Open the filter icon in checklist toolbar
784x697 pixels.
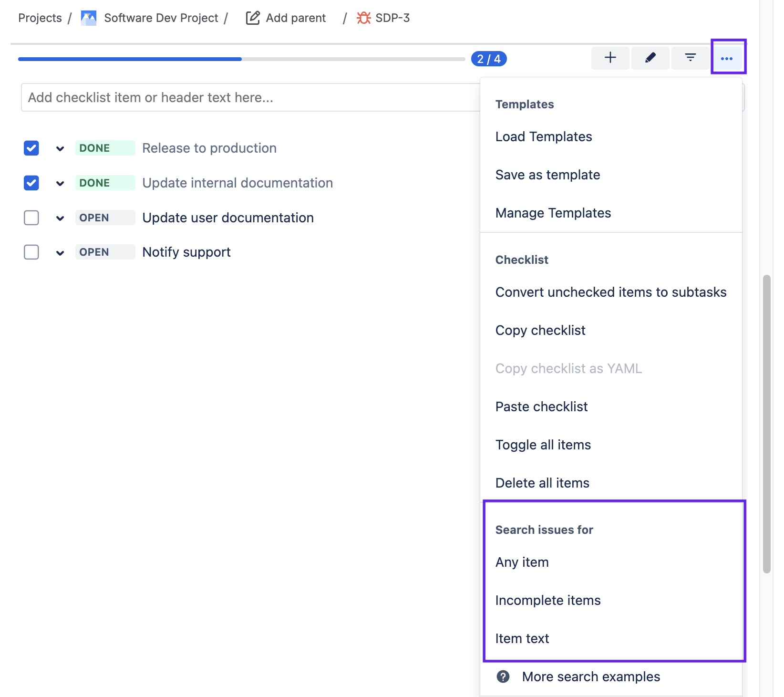pyautogui.click(x=690, y=58)
